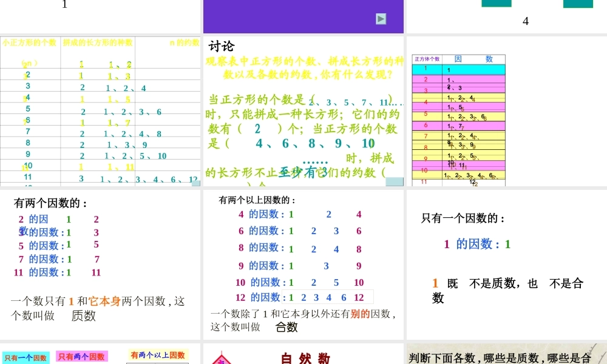The width and height of the screenshot is (607, 364).
Task: Select the slide headed 只有一个因数的
Action: [507, 265]
